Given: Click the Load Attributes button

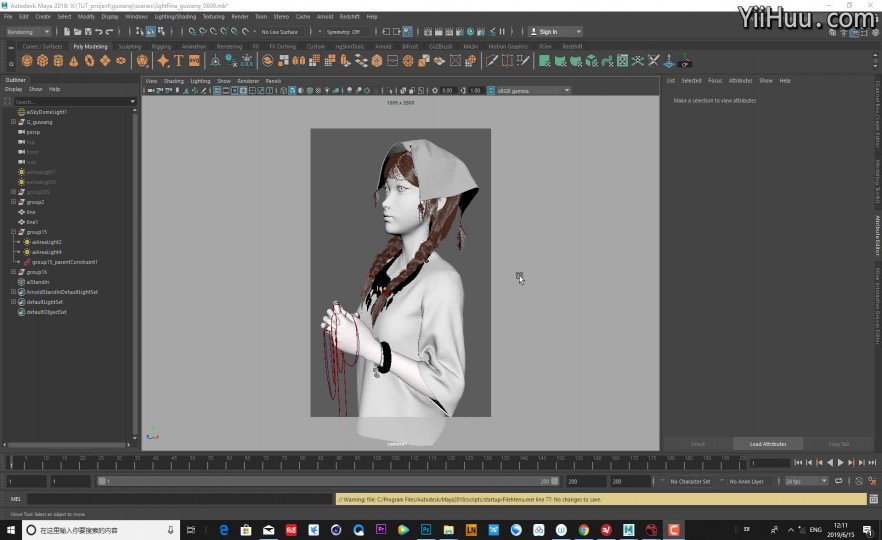Looking at the screenshot, I should (768, 444).
